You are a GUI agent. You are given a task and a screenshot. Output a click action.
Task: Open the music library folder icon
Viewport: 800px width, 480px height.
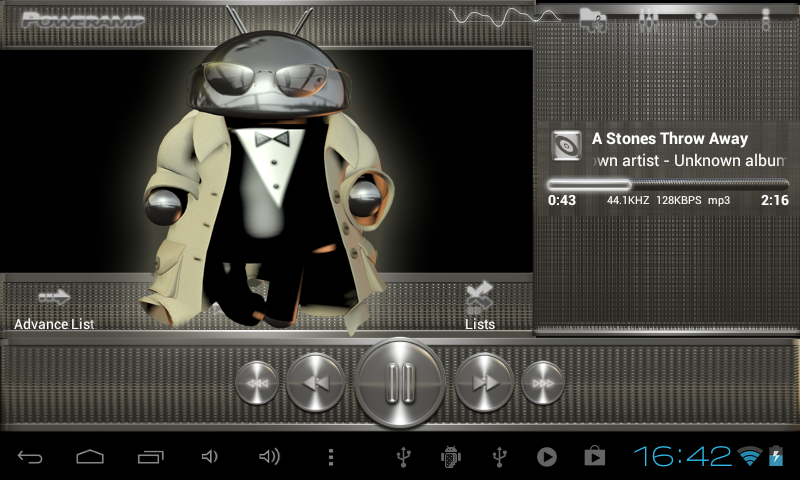click(593, 21)
